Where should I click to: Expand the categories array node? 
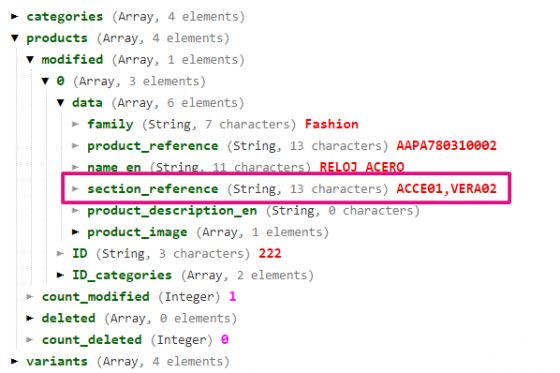click(x=14, y=16)
